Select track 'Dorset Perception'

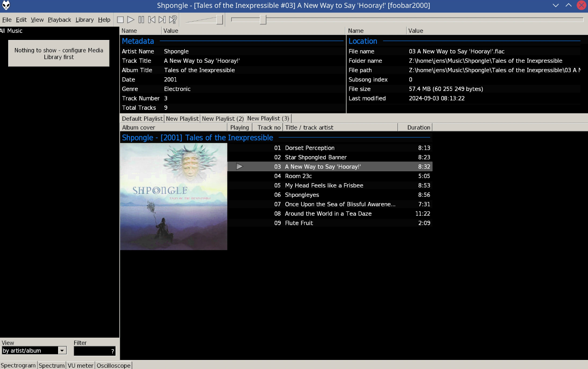pos(310,148)
